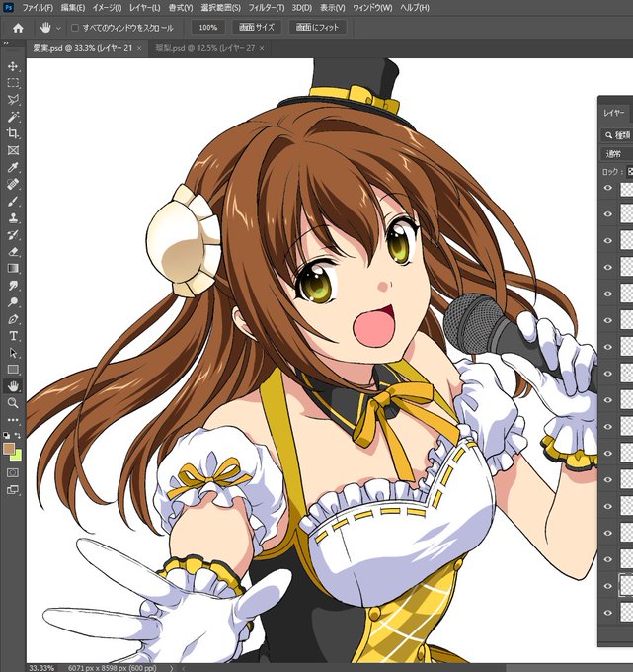Open the background color swatch

tap(17, 456)
